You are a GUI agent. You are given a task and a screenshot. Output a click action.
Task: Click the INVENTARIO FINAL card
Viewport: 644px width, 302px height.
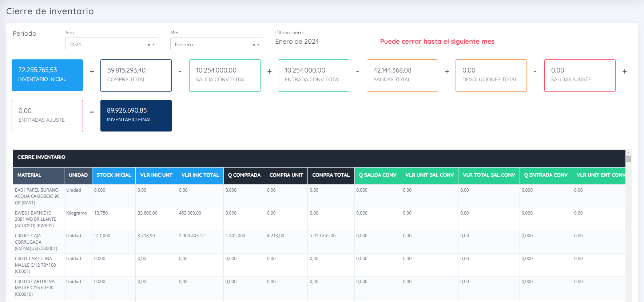[x=136, y=115]
